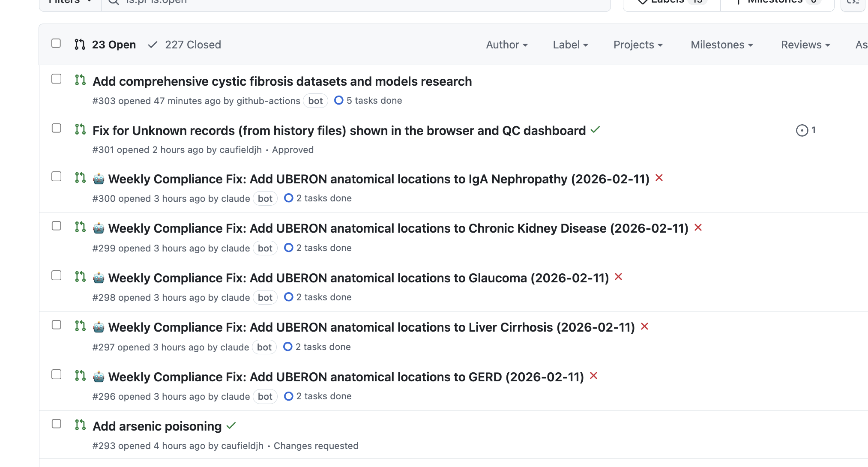The width and height of the screenshot is (868, 467).
Task: Expand the Reviews filter dropdown
Action: pos(805,45)
